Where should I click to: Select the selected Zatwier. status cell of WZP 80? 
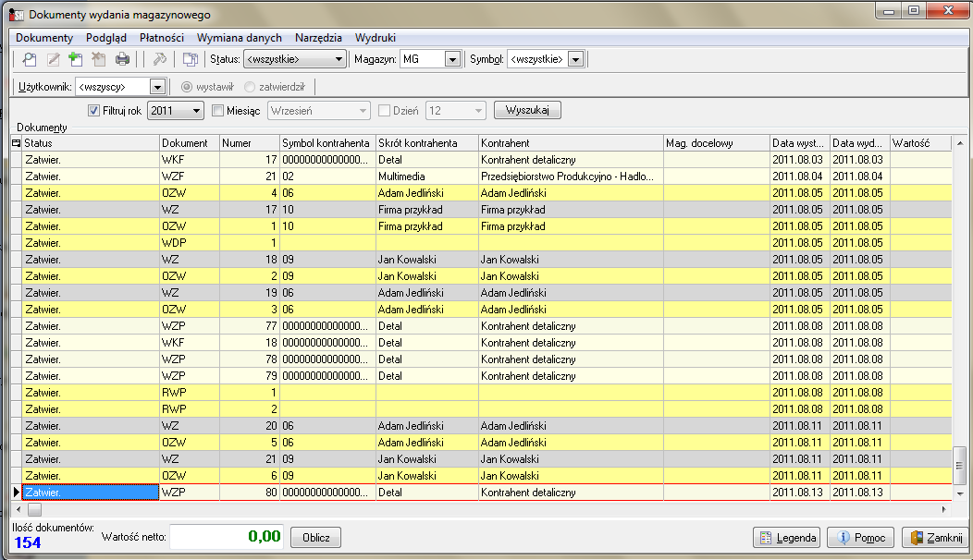click(x=91, y=493)
